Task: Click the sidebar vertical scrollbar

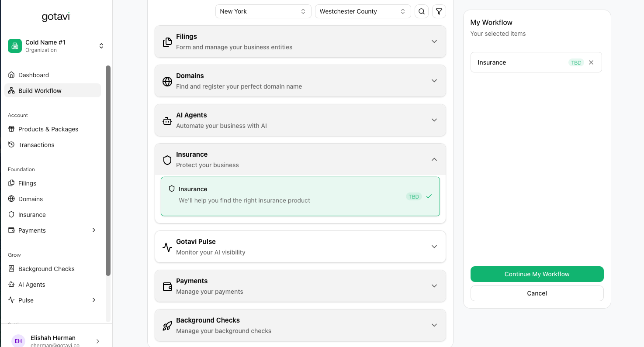Action: coord(108,170)
